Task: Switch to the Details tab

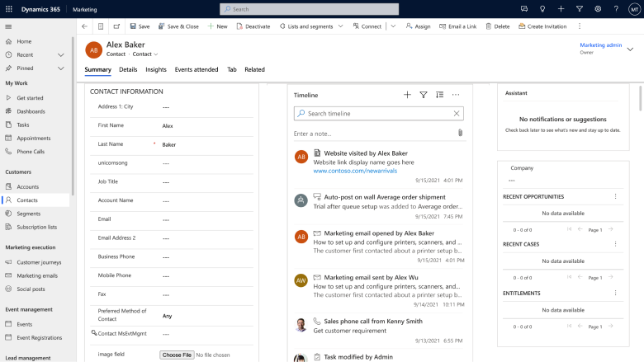Action: (x=128, y=70)
